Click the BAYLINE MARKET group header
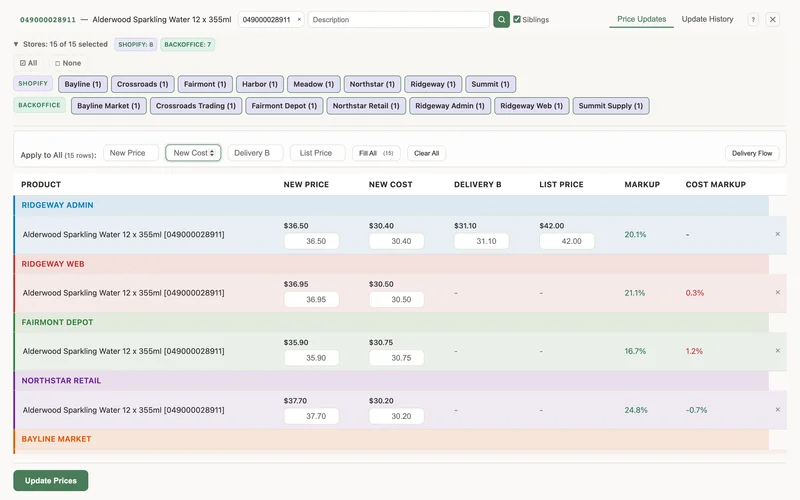This screenshot has height=500, width=800. pos(391,439)
